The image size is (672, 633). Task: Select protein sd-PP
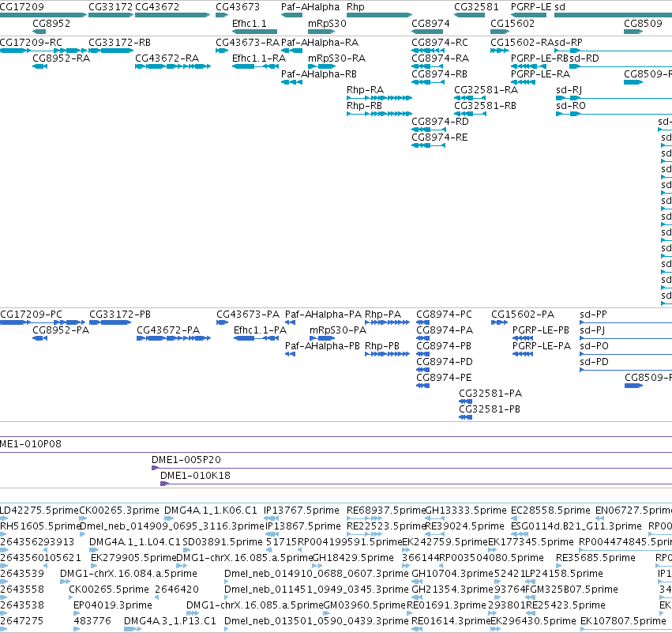pyautogui.click(x=593, y=315)
